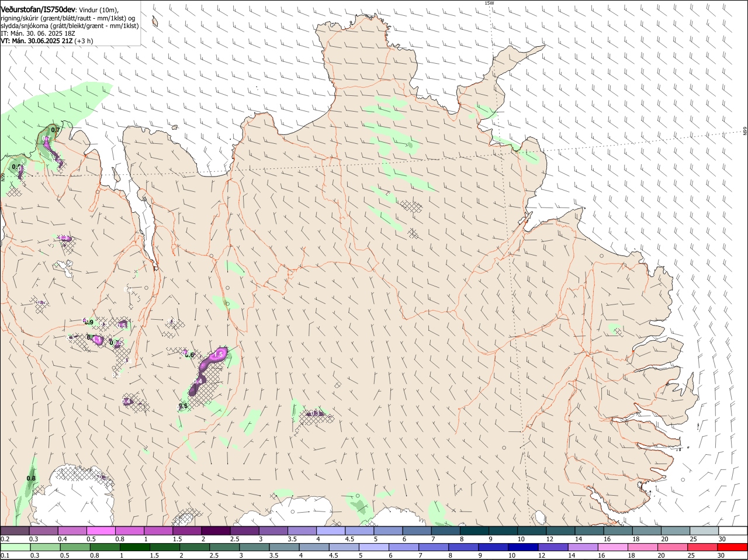
Task: Select the 12 teal swatch in snow scale
Action: [561, 531]
